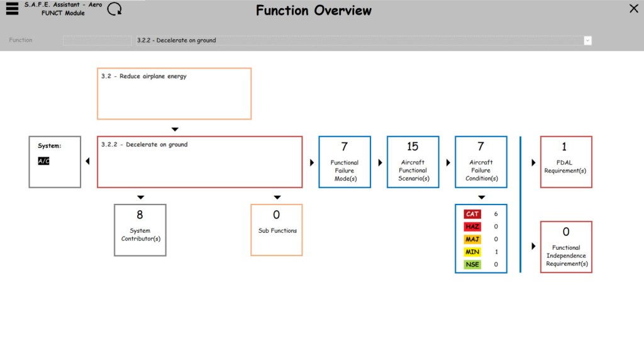
Task: Open the 1 FDAL Requirement(s) tile
Action: coord(566,162)
